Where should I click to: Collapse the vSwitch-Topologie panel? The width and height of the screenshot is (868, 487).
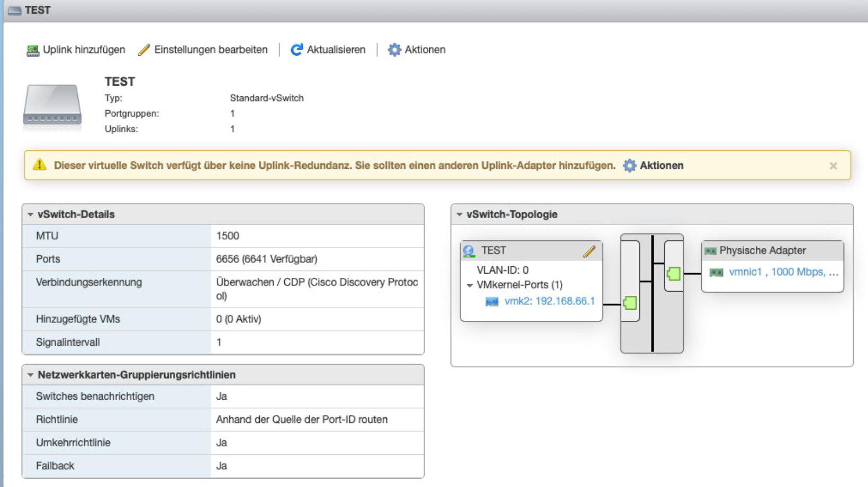point(459,214)
